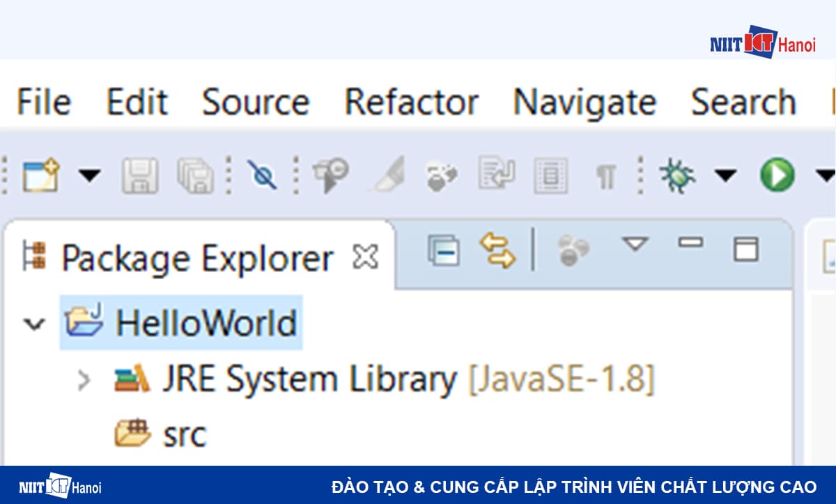Save the current editor

(x=139, y=176)
